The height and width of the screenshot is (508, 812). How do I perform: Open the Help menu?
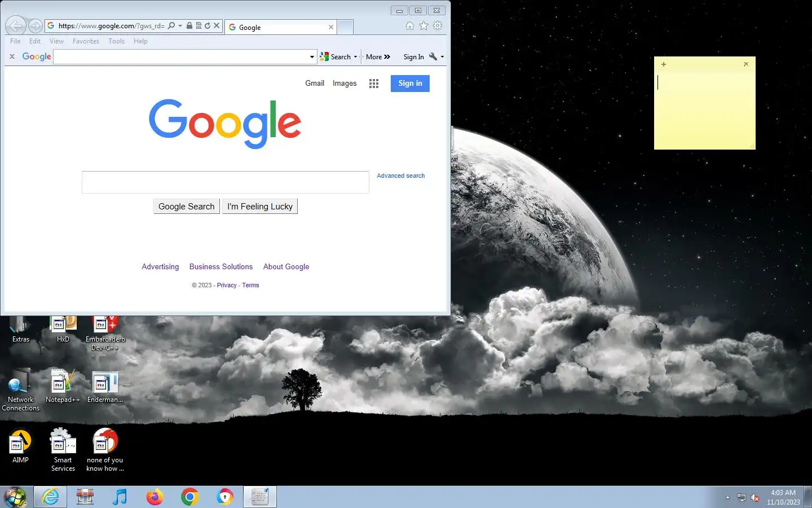pos(140,41)
